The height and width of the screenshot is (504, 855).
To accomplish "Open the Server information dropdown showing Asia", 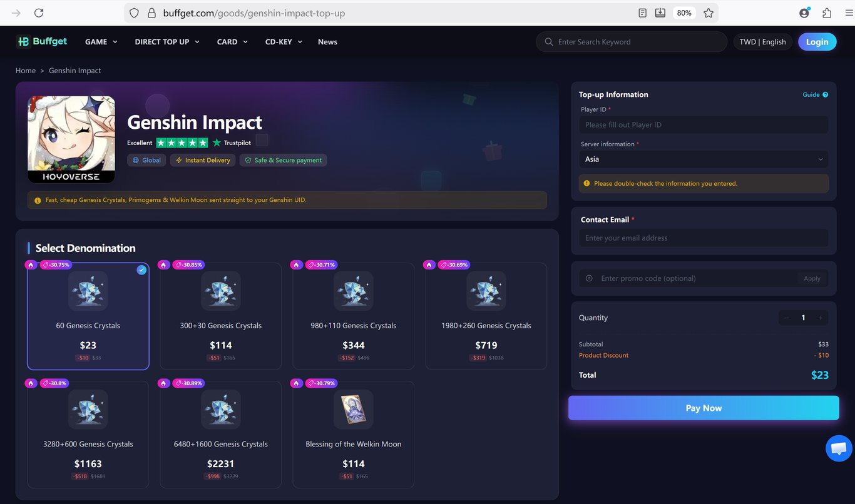I will coord(704,159).
